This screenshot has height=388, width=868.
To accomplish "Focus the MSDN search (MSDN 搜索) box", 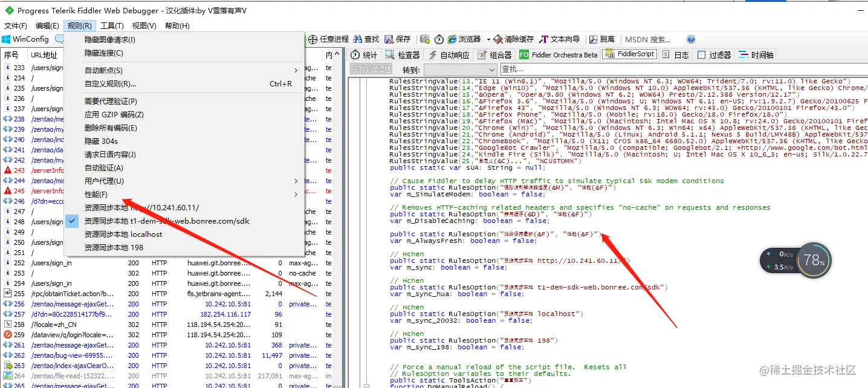I will click(x=652, y=39).
